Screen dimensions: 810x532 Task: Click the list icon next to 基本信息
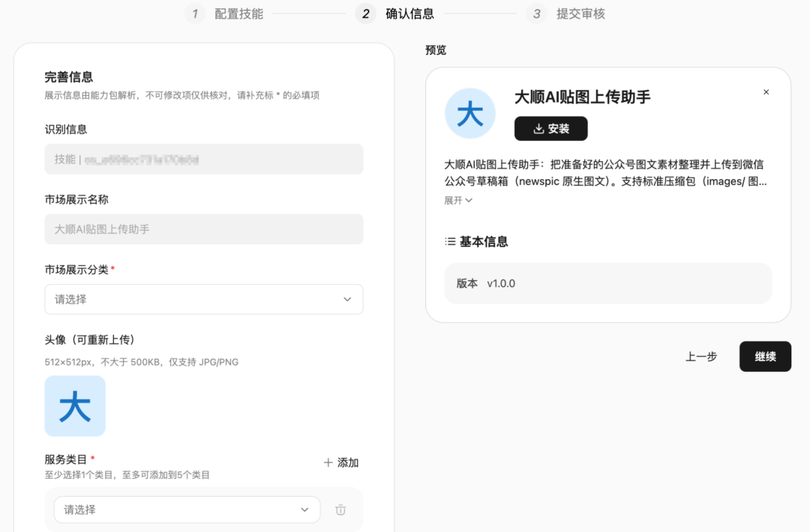click(450, 241)
